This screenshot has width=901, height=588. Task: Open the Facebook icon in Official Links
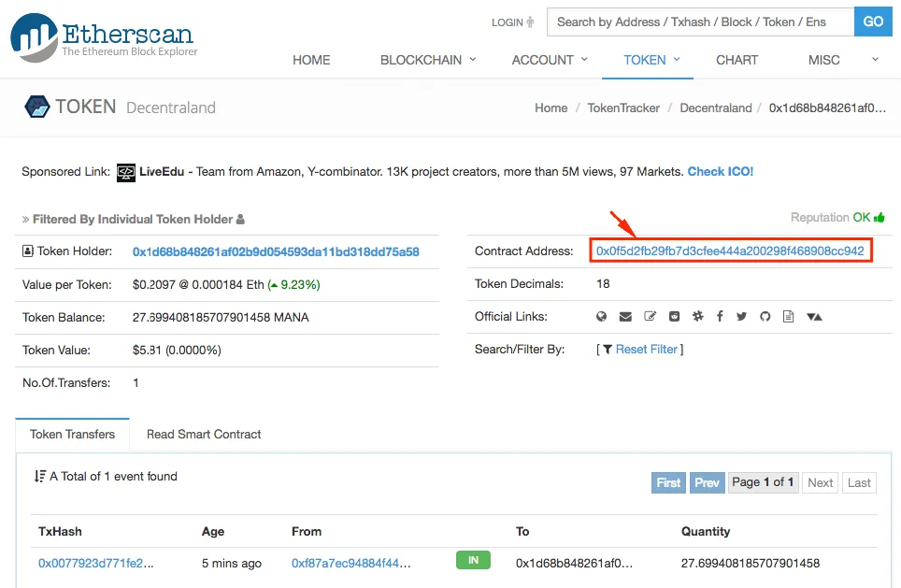(x=720, y=316)
